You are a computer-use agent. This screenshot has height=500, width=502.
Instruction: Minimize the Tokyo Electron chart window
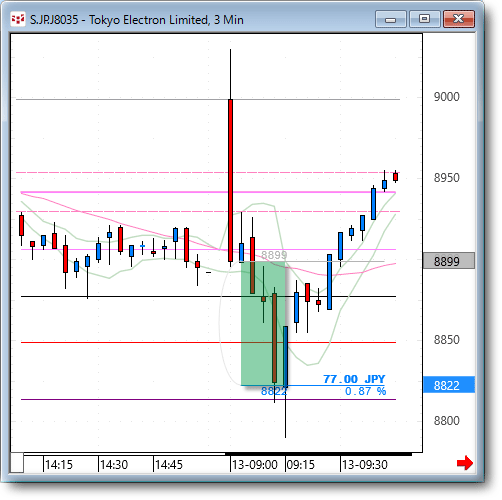pyautogui.click(x=390, y=19)
